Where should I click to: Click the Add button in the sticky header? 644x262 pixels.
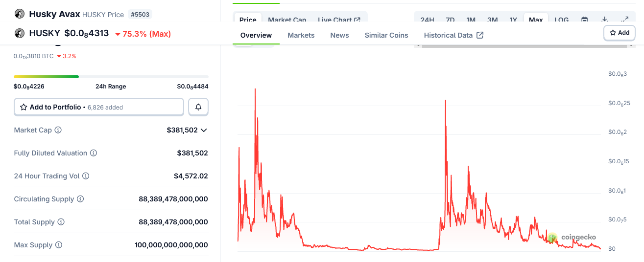tap(620, 33)
